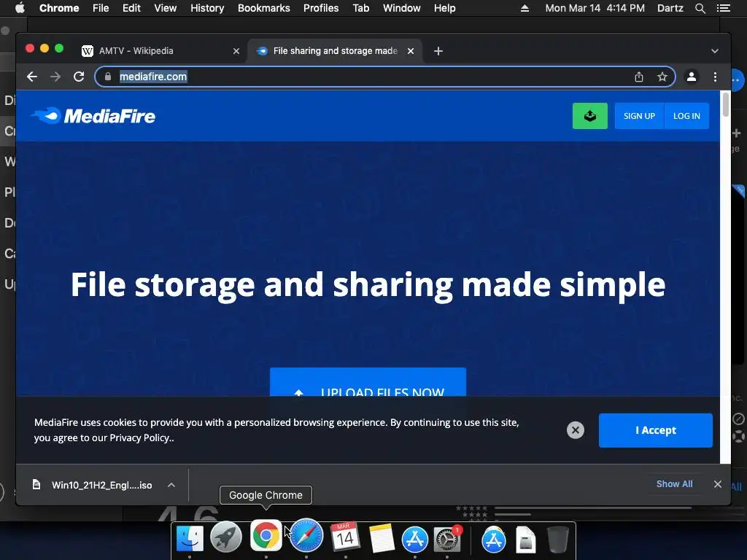The image size is (747, 560).
Task: Open a new tab with plus button
Action: (438, 51)
